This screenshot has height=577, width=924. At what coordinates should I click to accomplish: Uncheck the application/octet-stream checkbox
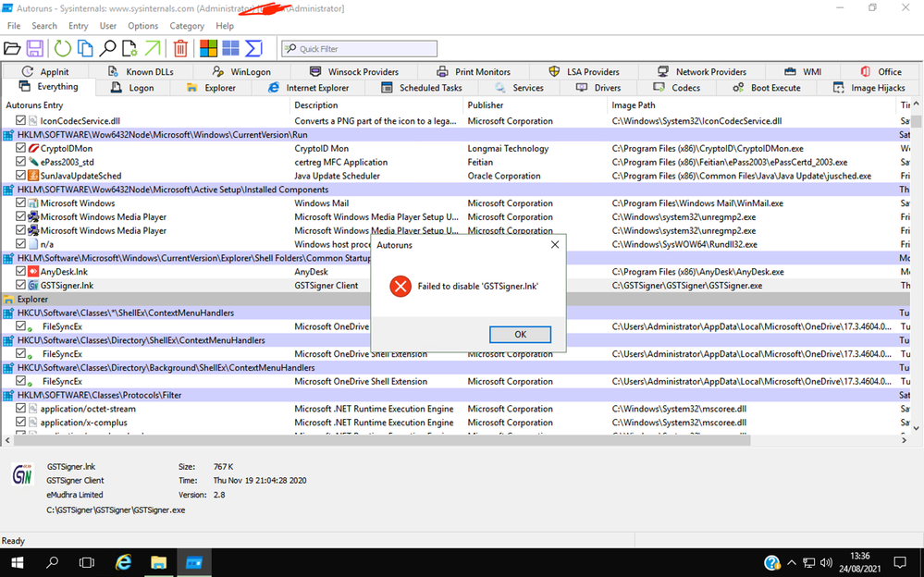point(20,408)
